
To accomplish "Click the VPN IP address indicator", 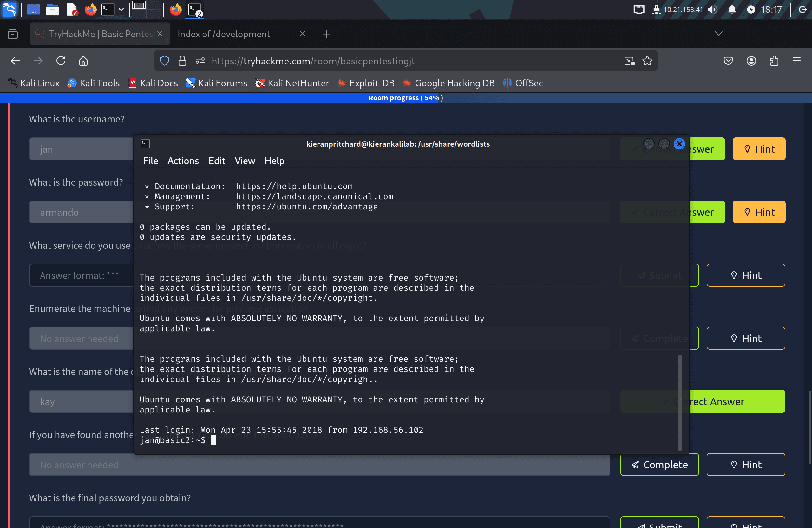I will click(678, 10).
